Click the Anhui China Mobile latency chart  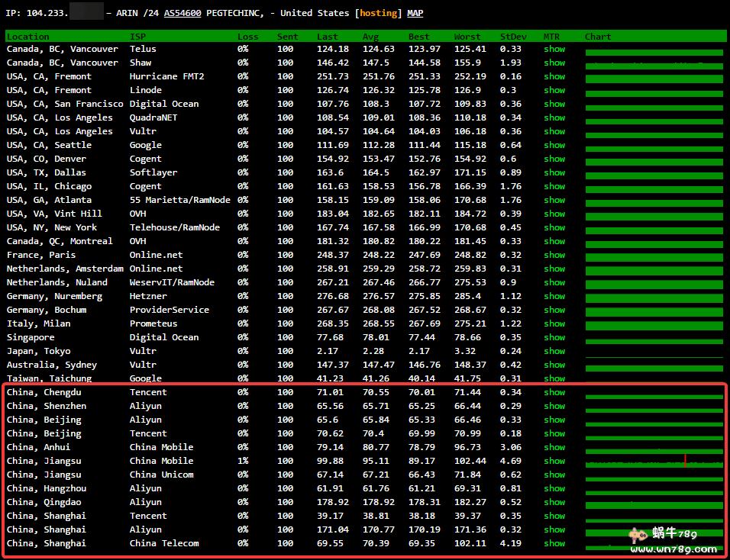[x=654, y=449]
